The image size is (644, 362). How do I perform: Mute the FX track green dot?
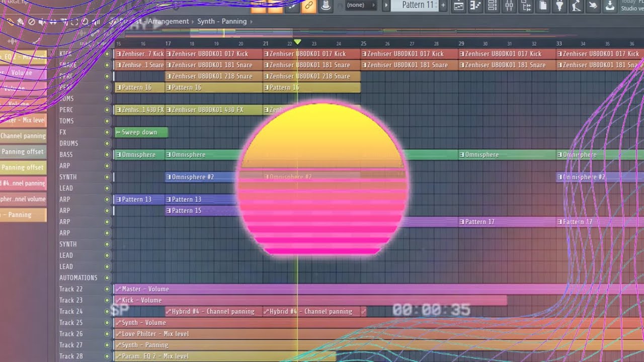click(x=107, y=132)
